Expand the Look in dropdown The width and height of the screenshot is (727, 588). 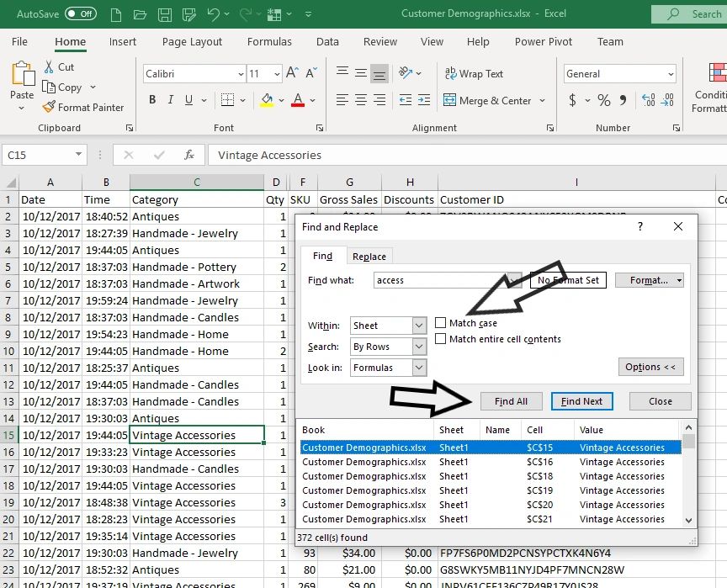pyautogui.click(x=419, y=368)
